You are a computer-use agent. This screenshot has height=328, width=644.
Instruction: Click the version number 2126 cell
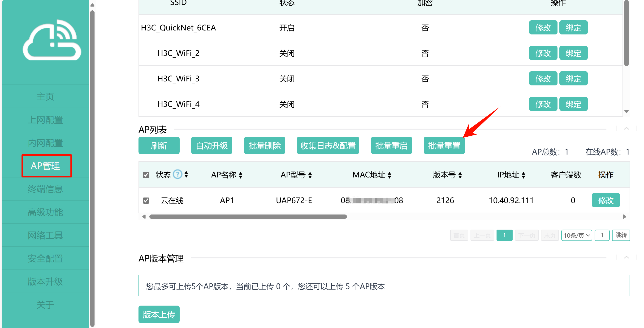click(445, 200)
